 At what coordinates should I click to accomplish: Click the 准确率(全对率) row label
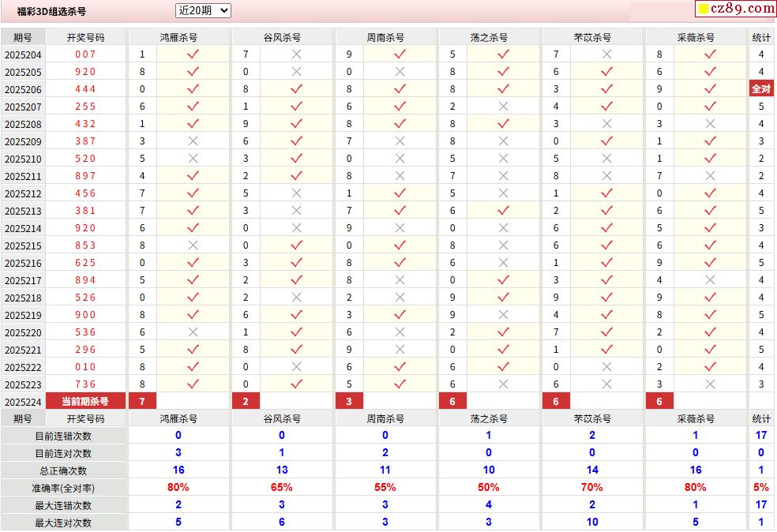click(x=63, y=488)
